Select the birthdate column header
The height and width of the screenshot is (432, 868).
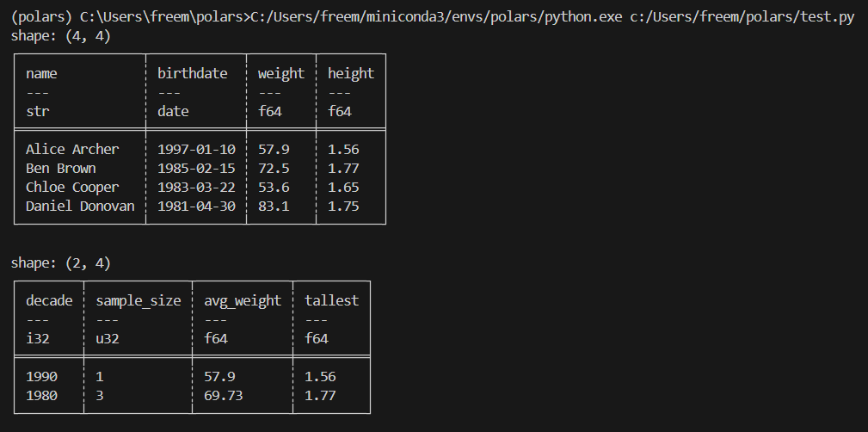pos(193,74)
